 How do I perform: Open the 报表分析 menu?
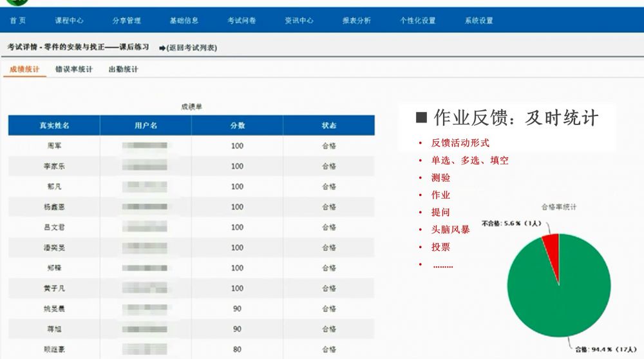357,21
